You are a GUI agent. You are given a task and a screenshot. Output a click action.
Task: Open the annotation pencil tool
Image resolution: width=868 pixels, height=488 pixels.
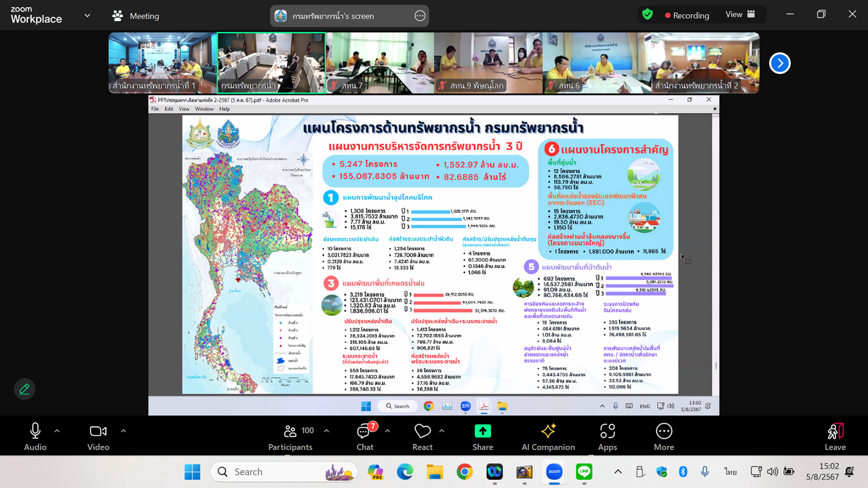pos(24,388)
